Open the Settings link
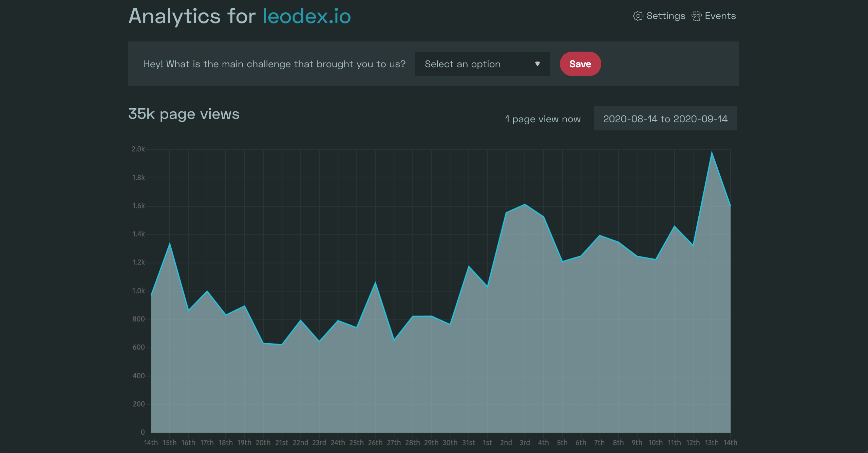This screenshot has width=868, height=453. pos(659,16)
